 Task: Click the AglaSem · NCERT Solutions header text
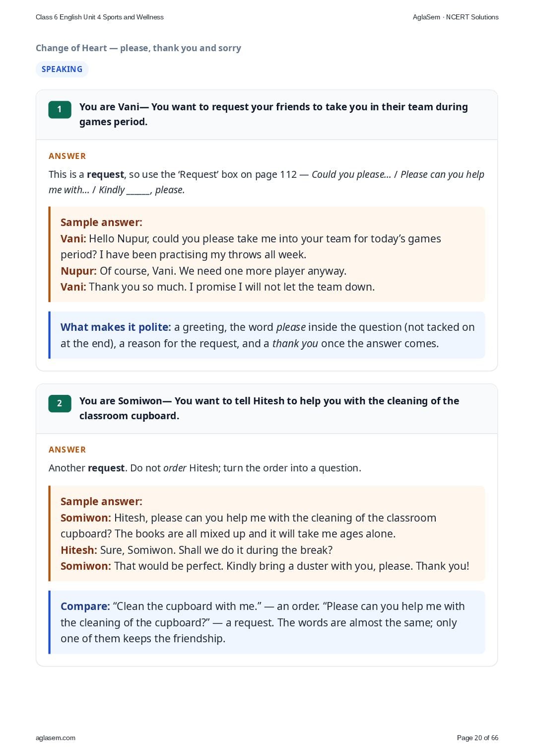click(456, 17)
